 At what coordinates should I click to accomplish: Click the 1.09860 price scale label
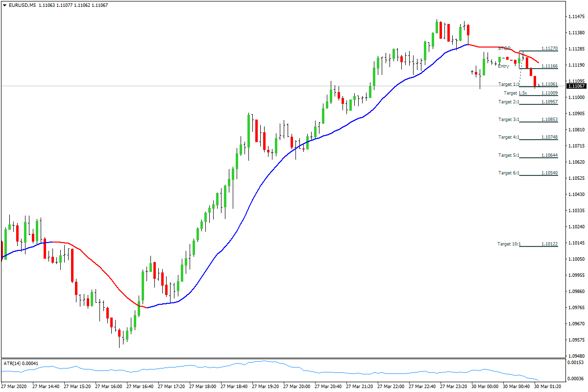pyautogui.click(x=576, y=292)
